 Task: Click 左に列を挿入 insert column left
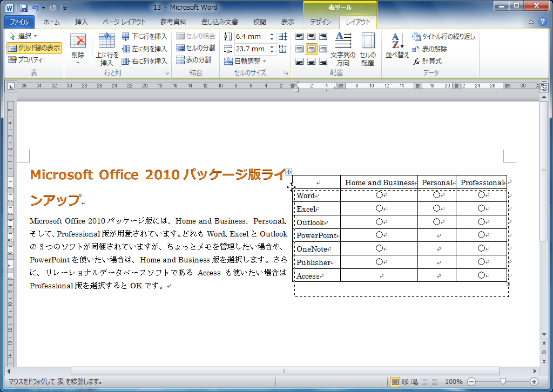[144, 49]
